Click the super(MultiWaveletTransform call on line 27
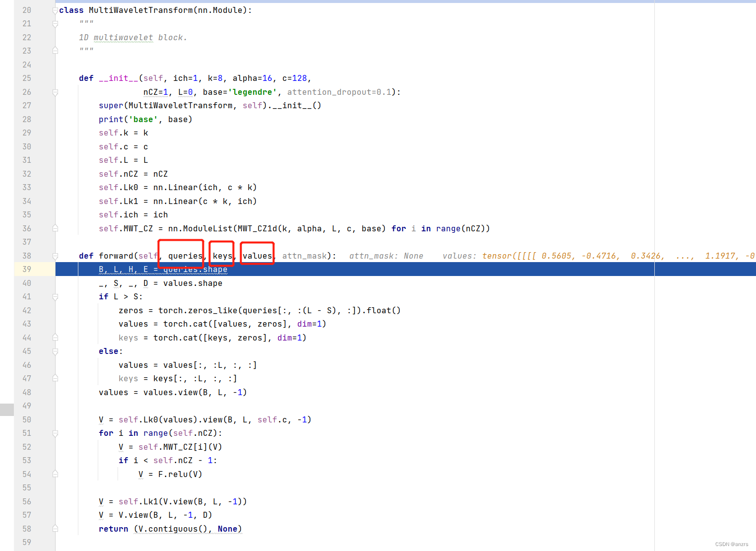The height and width of the screenshot is (551, 756). pyautogui.click(x=166, y=106)
